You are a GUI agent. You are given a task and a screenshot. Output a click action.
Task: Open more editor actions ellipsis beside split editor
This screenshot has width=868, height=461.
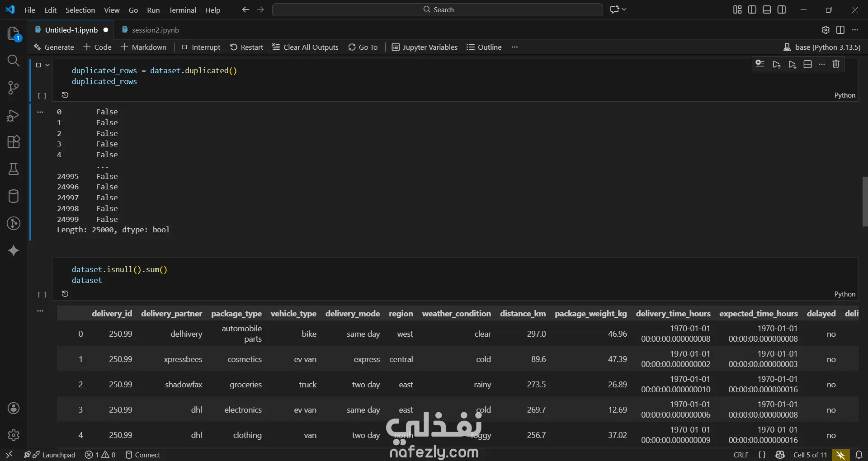855,30
